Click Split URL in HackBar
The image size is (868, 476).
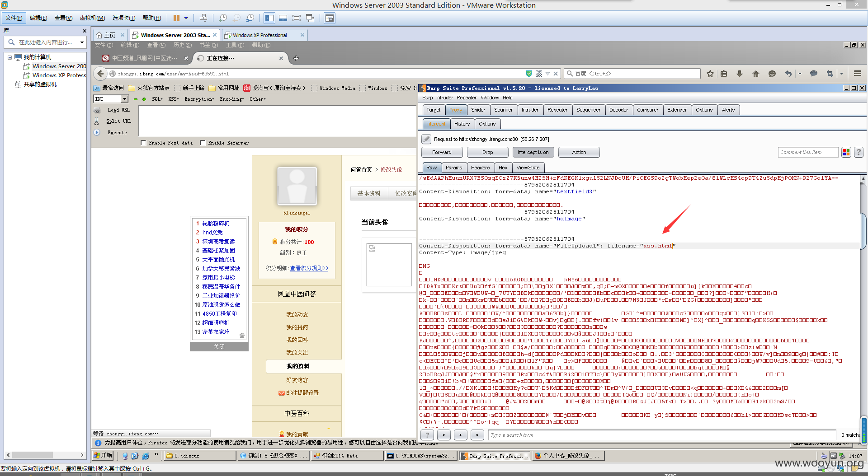point(118,121)
